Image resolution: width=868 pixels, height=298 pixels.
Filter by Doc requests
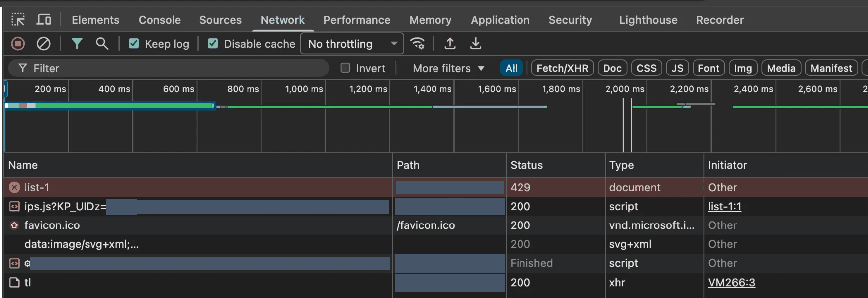[612, 68]
